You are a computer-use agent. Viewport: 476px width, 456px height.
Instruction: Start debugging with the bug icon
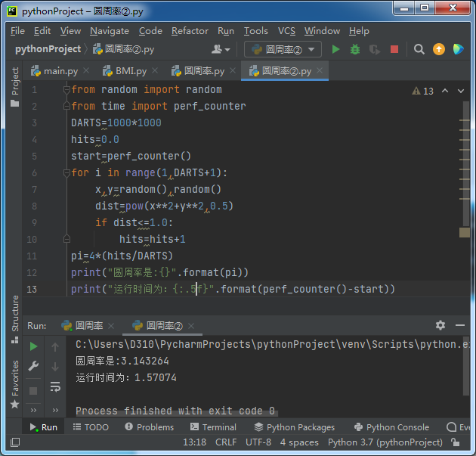(x=355, y=49)
